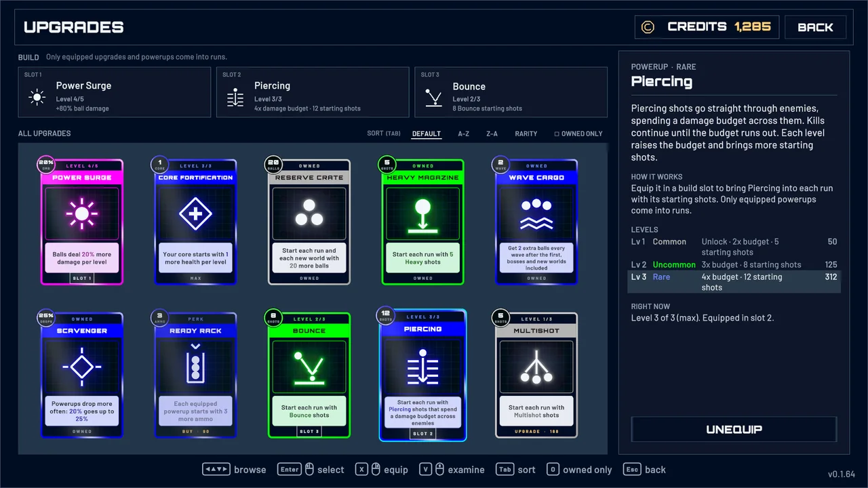Screen dimensions: 868x488
Task: Select the Scavenger crosshair-diamond icon
Action: (x=82, y=367)
